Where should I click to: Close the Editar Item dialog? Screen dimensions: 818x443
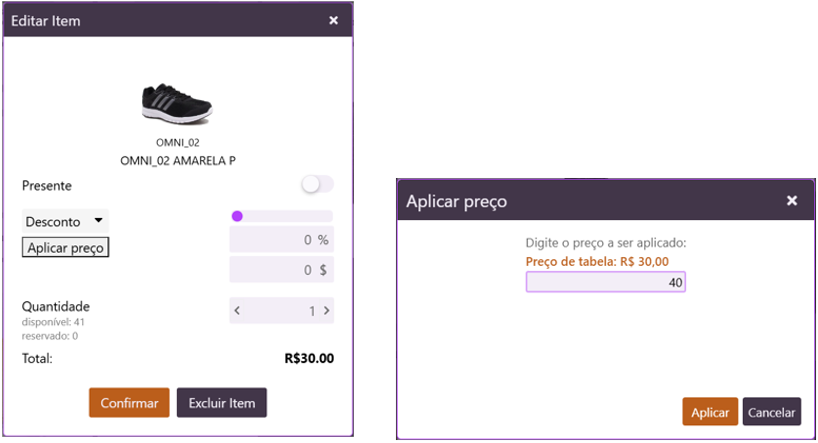pos(334,20)
